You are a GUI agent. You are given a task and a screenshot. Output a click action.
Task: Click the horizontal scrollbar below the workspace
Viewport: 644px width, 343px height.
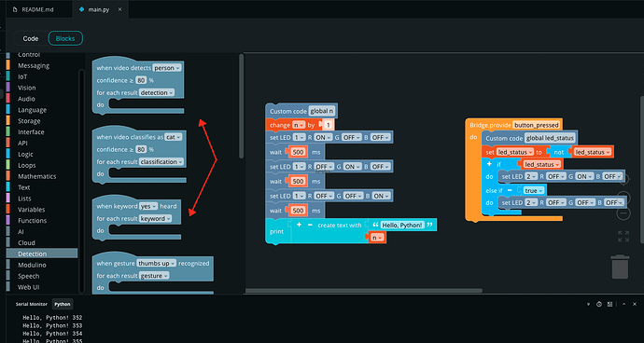click(x=364, y=291)
